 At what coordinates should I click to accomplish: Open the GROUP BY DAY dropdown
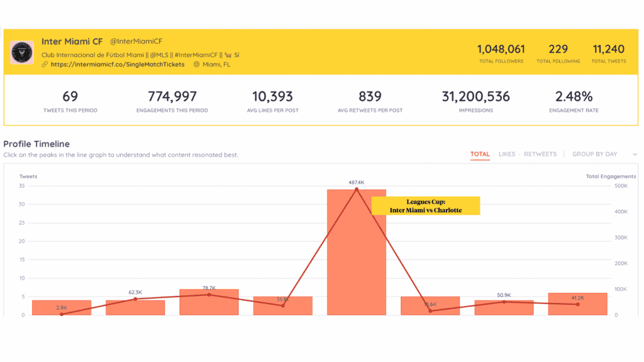pyautogui.click(x=604, y=155)
